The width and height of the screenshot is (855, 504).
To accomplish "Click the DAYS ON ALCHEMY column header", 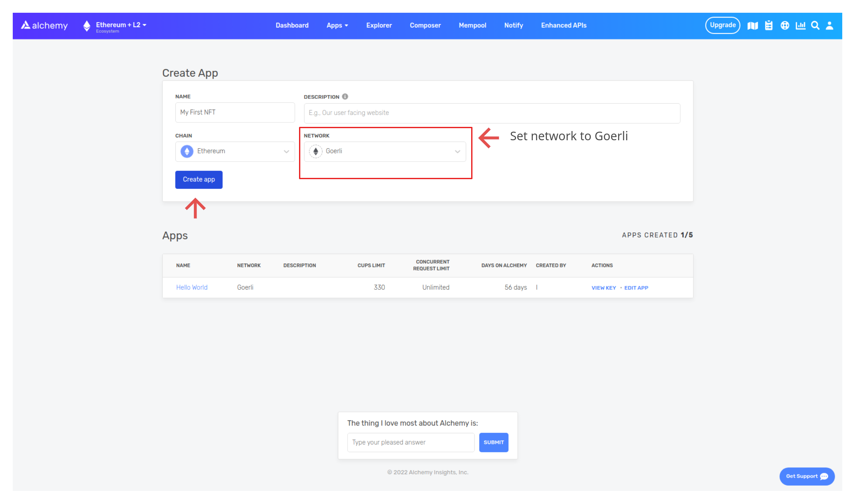I will pos(504,265).
